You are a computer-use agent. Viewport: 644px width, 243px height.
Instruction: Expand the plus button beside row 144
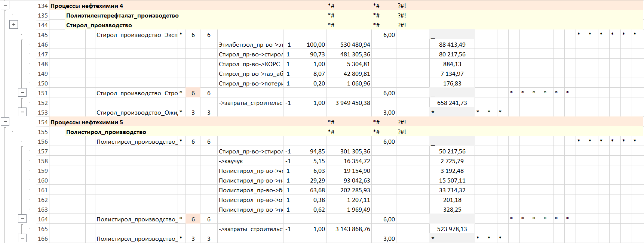pyautogui.click(x=14, y=25)
